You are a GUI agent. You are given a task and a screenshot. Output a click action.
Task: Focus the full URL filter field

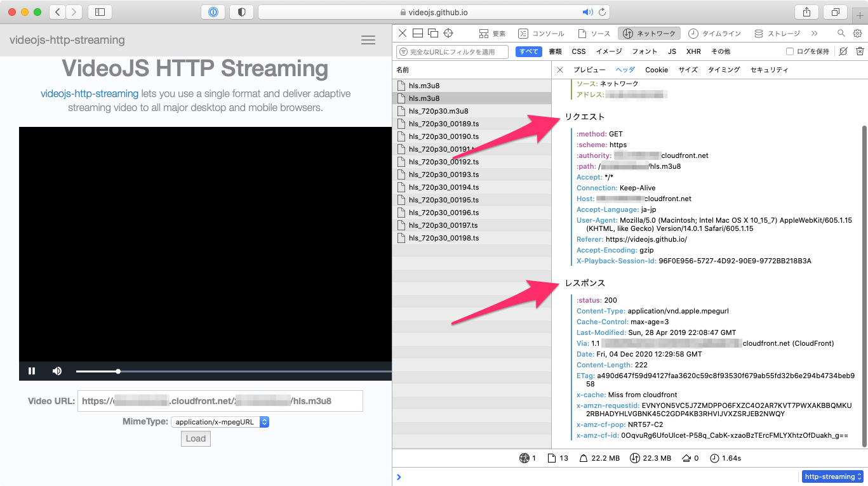[453, 51]
